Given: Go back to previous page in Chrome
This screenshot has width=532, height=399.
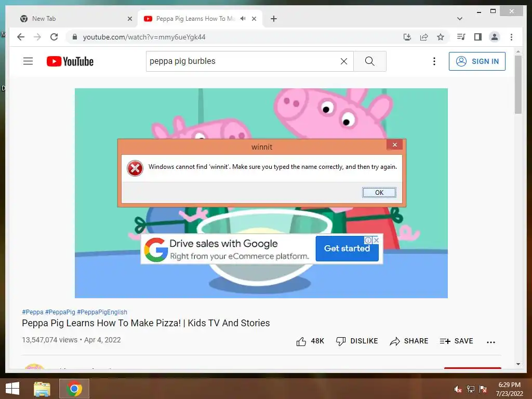Looking at the screenshot, I should pos(21,37).
